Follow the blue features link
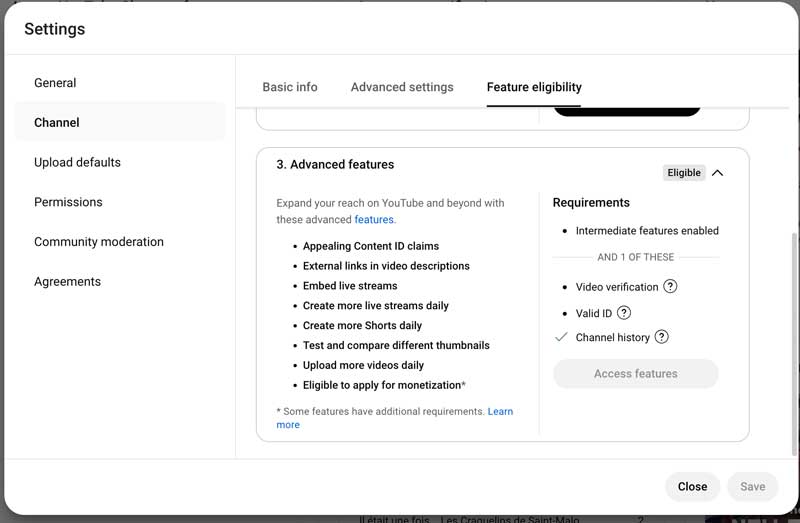The width and height of the screenshot is (800, 523). pos(374,220)
